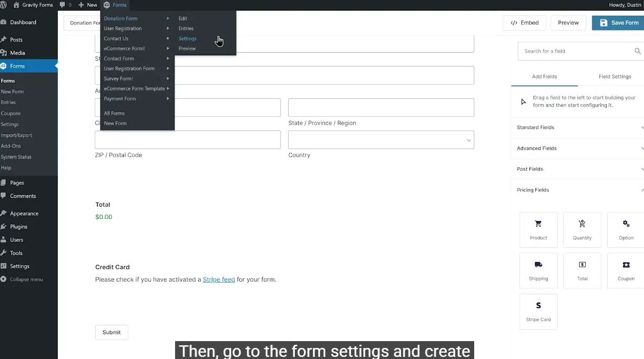Open the Stripe feed link
Screen dimensions: 644x359
point(219,280)
